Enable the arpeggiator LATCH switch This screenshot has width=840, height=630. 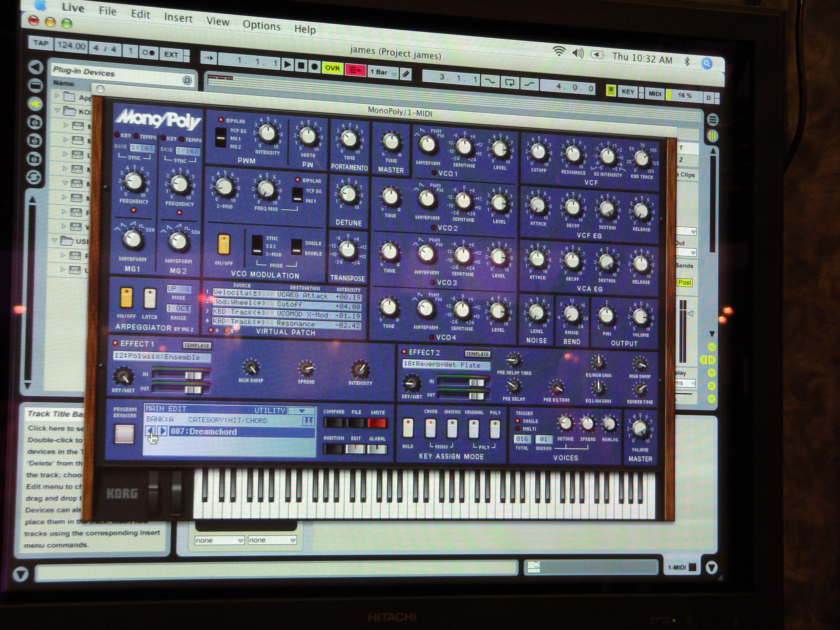coord(150,299)
